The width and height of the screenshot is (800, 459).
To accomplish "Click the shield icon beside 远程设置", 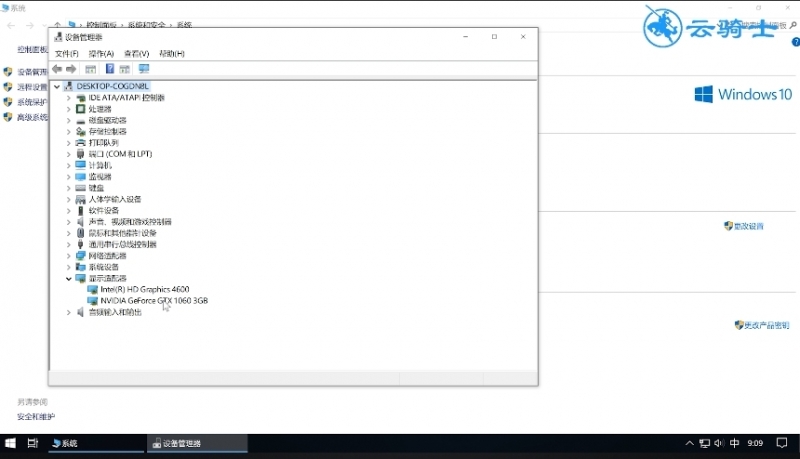I will coord(8,87).
